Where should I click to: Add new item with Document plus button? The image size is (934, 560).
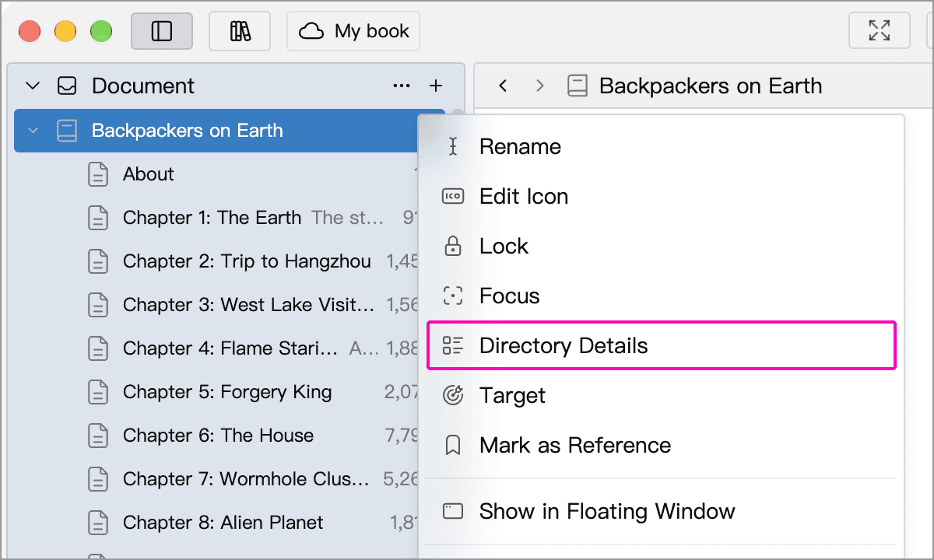[436, 86]
